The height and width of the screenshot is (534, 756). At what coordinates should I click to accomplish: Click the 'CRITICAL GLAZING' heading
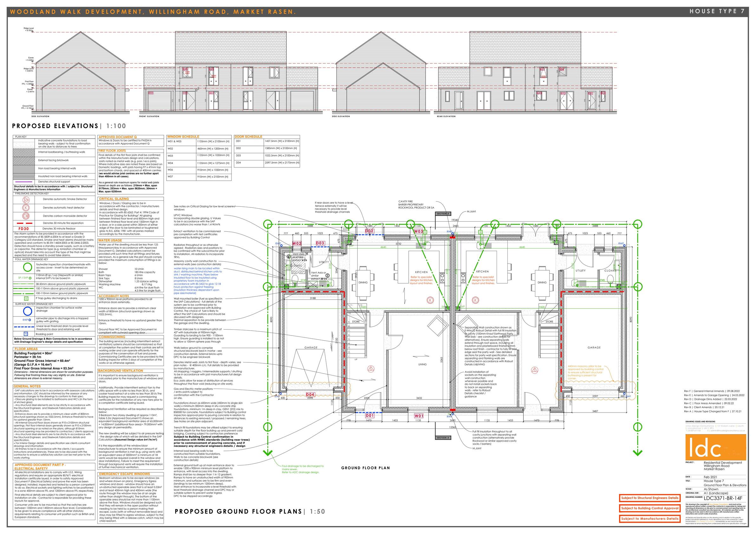tap(114, 199)
